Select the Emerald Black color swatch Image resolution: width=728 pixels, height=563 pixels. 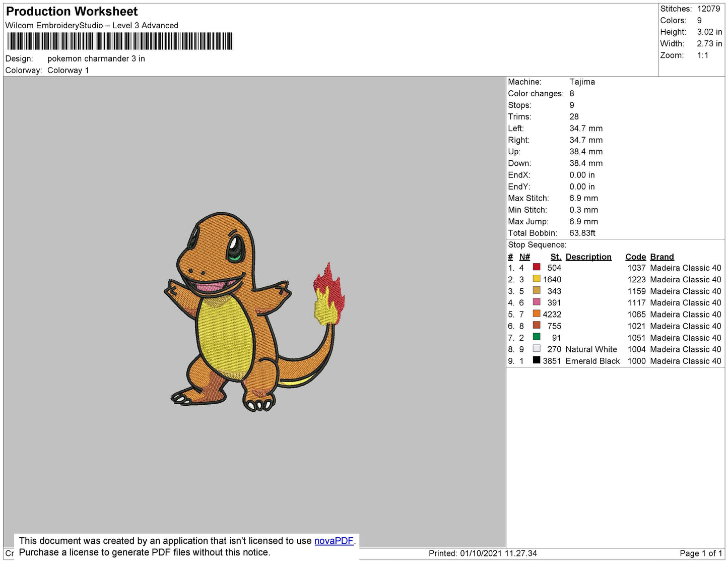pyautogui.click(x=537, y=360)
